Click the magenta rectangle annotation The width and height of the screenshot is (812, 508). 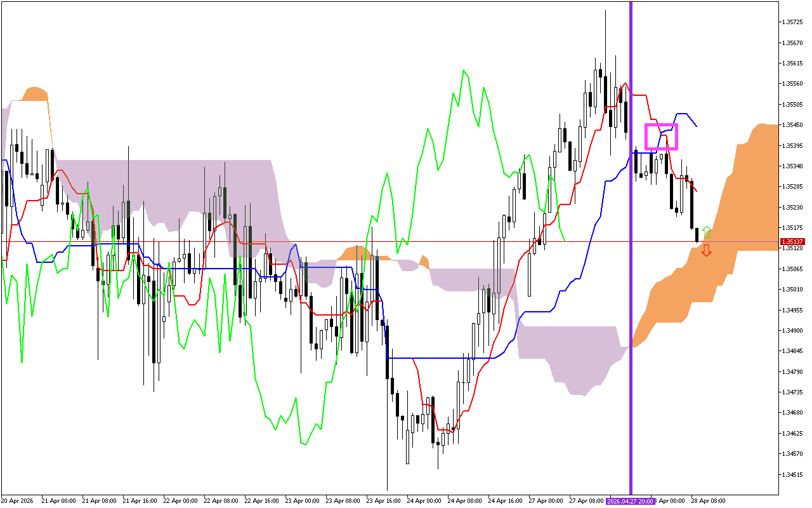[661, 135]
